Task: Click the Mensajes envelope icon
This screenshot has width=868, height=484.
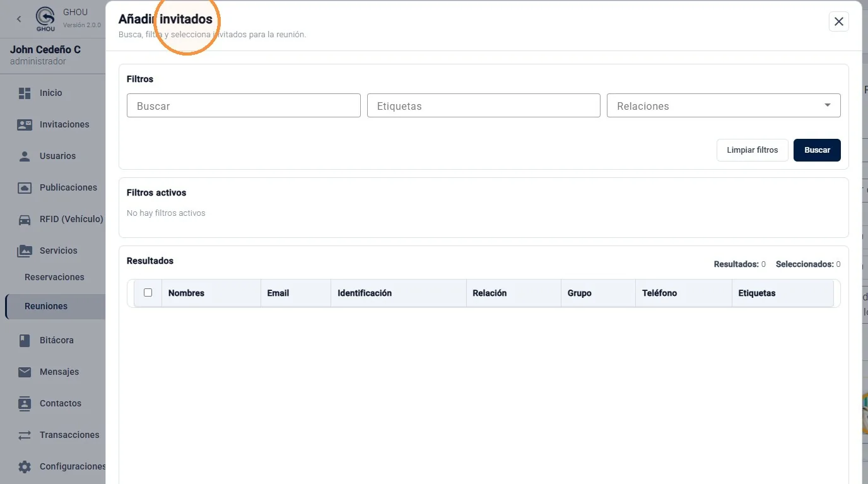Action: pos(25,372)
